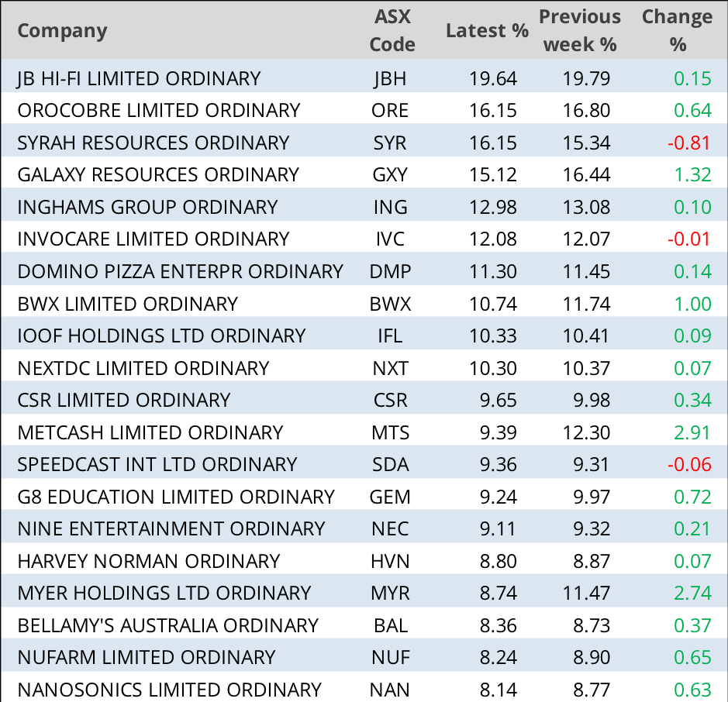
Task: Select JB HI-FI LIMITED ORDINARY company cell
Action: pyautogui.click(x=139, y=78)
